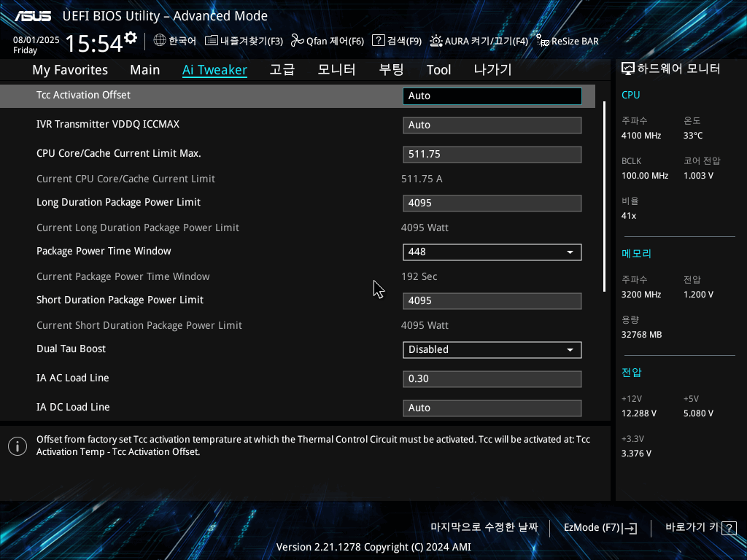The height and width of the screenshot is (560, 747).
Task: Open the 모니터 (Monitor) tab
Action: click(336, 70)
